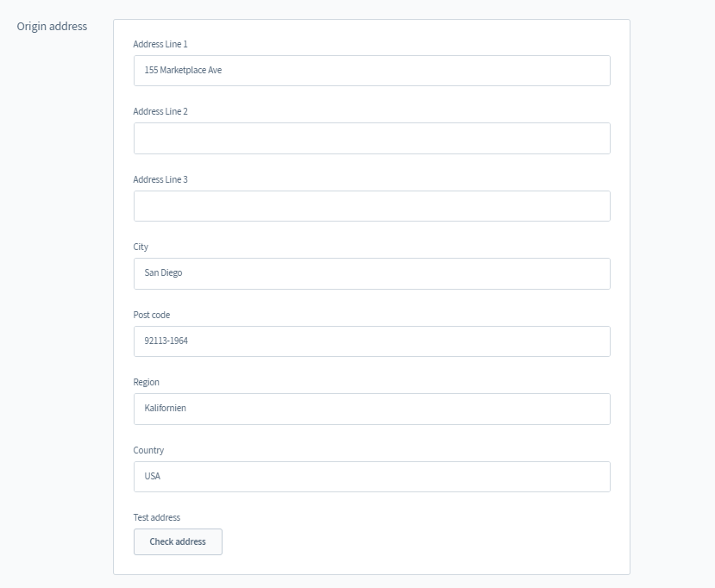Screen dimensions: 715x588
Task: Click the 'Kalifornien' text value
Action: point(165,408)
